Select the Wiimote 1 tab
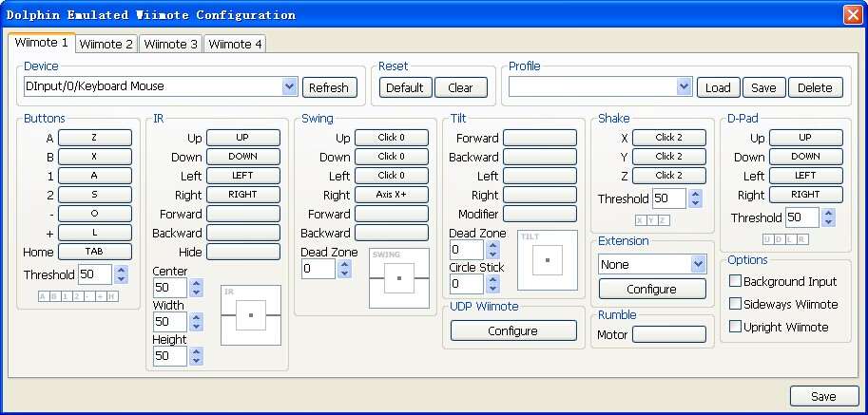 click(x=42, y=43)
